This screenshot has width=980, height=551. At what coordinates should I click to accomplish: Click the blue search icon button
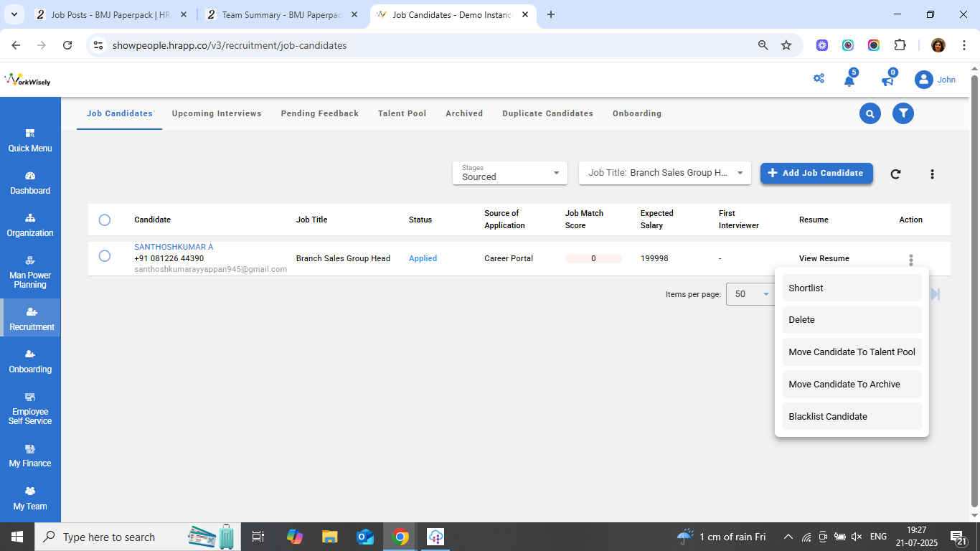[x=870, y=113]
